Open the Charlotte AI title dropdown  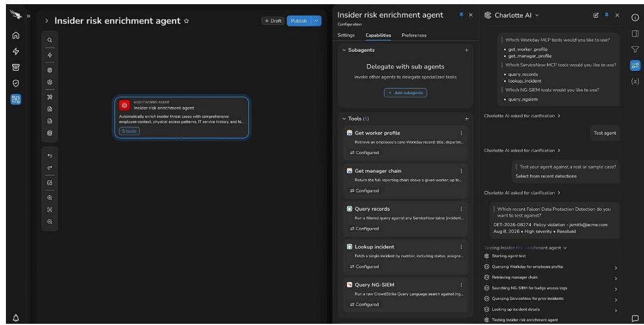tap(537, 15)
